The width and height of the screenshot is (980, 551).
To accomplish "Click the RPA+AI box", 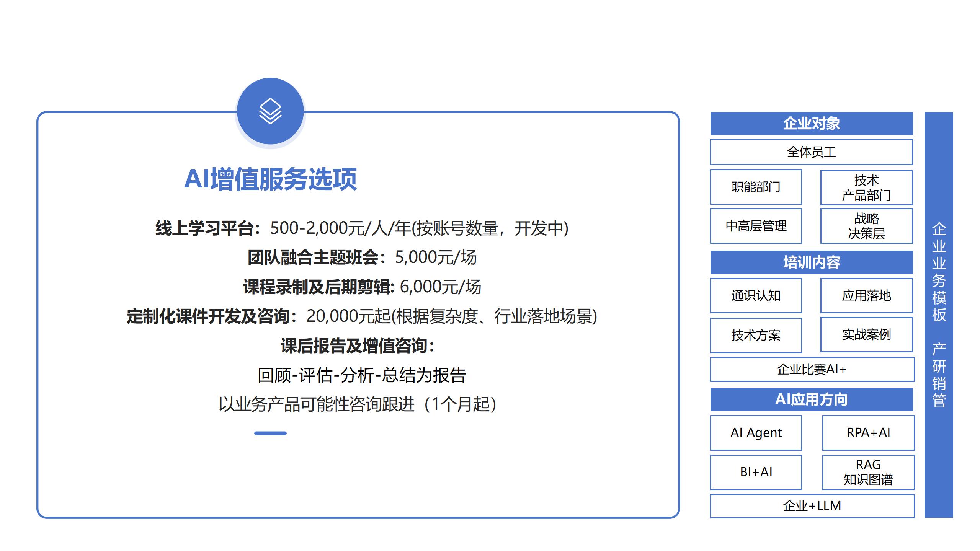I will click(868, 433).
